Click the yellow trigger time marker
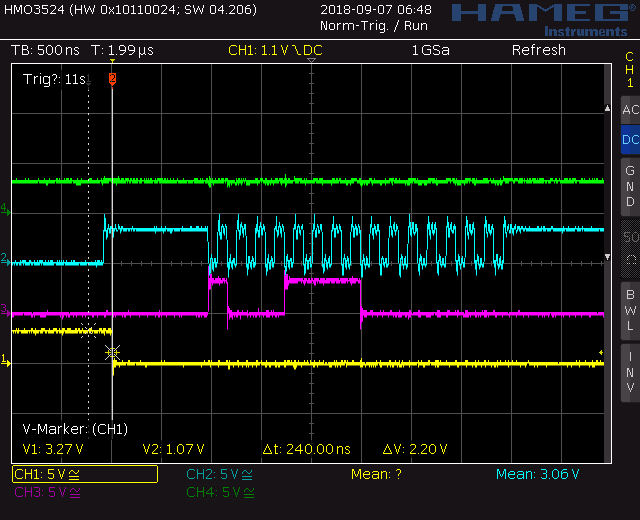 112,61
